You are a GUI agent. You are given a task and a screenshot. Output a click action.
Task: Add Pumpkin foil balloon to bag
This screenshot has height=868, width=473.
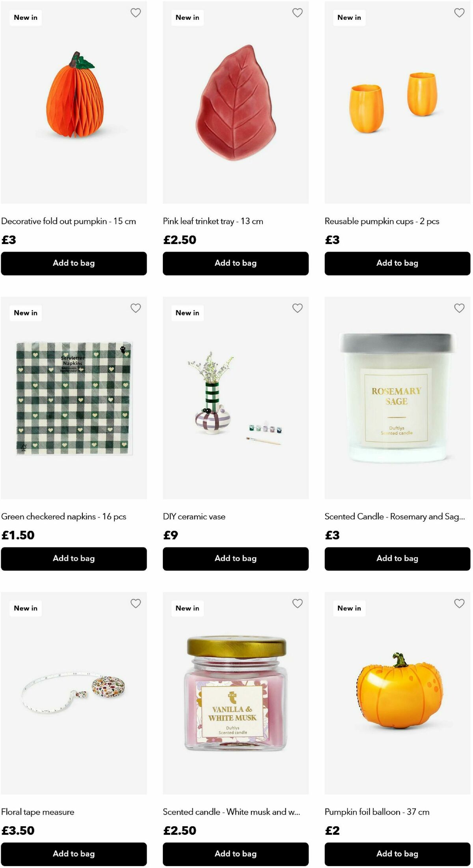pyautogui.click(x=397, y=854)
